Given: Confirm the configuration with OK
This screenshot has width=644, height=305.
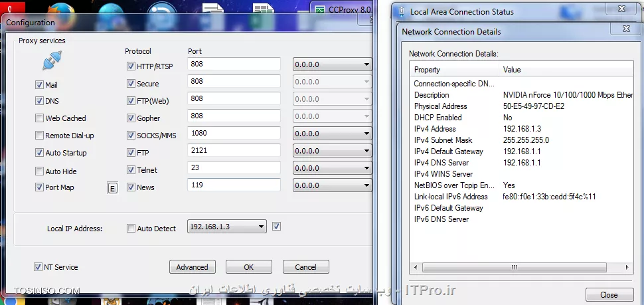Looking at the screenshot, I should click(x=249, y=267).
